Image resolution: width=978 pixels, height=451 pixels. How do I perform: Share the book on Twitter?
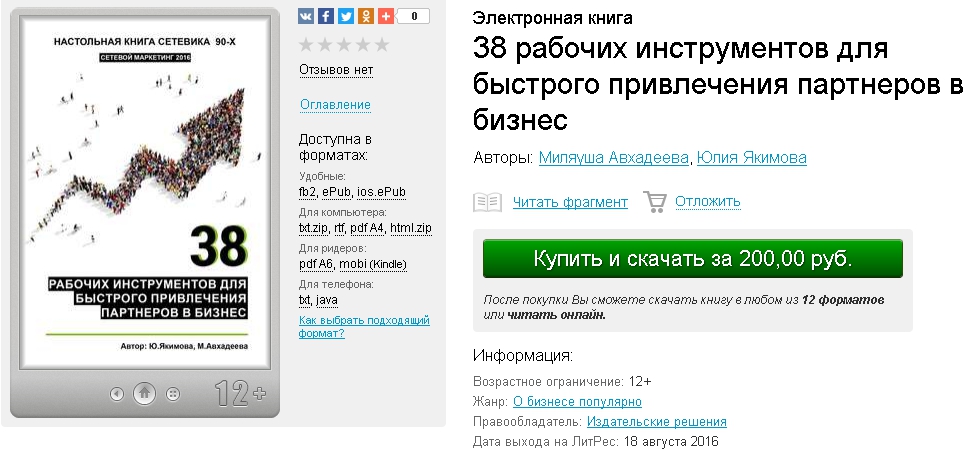(346, 16)
